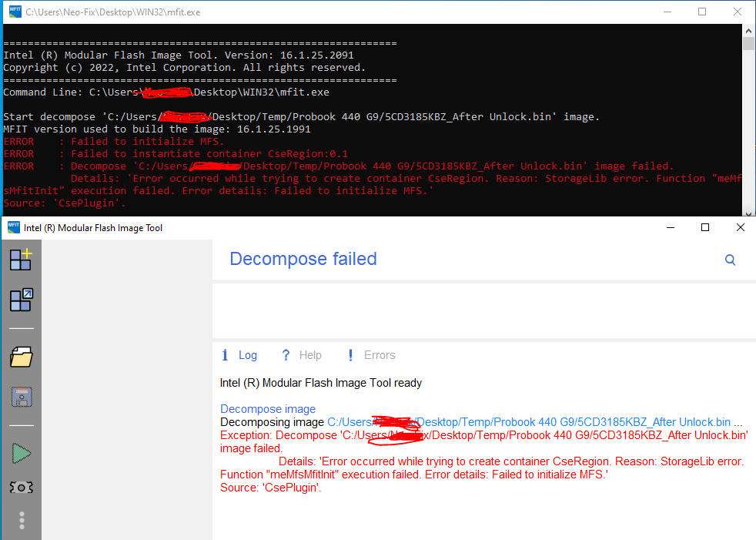Click the 'Decompose failed' heading

303,259
